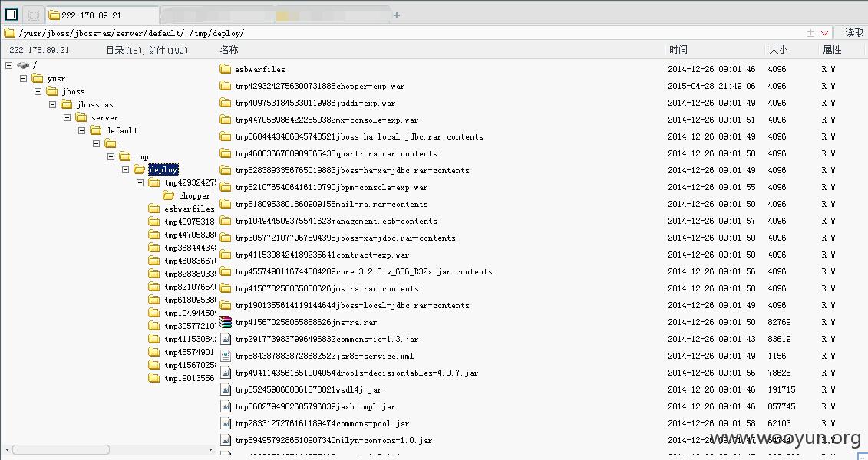868x460 pixels.
Task: Click folder icon of esbwarfiles in file list
Action: [x=226, y=69]
